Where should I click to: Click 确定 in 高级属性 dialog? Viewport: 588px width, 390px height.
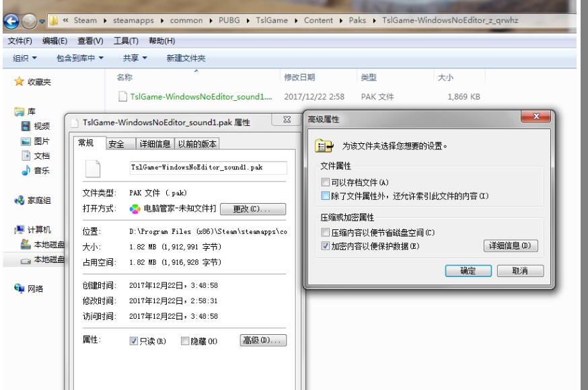coord(468,271)
